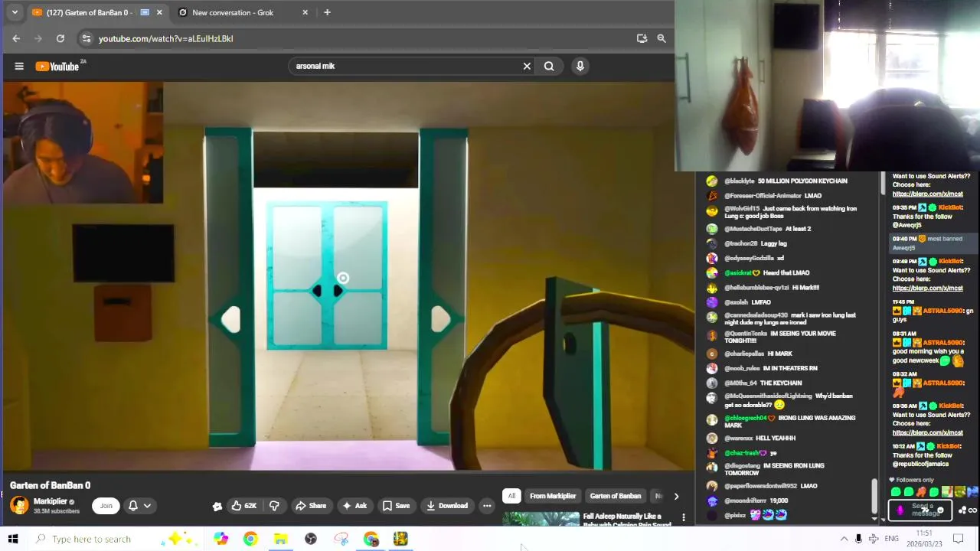Screen dimensions: 980x551
Task: Click @QuentinTonks chat message
Action: (781, 337)
